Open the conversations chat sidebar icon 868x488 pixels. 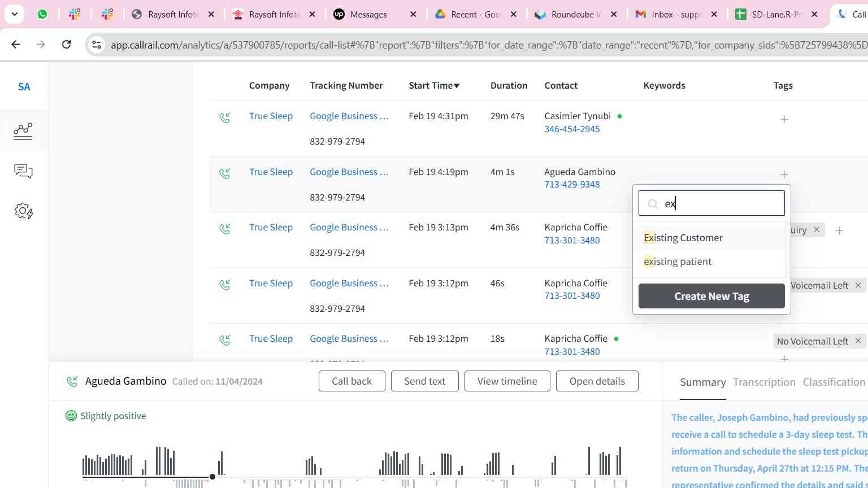pos(23,171)
